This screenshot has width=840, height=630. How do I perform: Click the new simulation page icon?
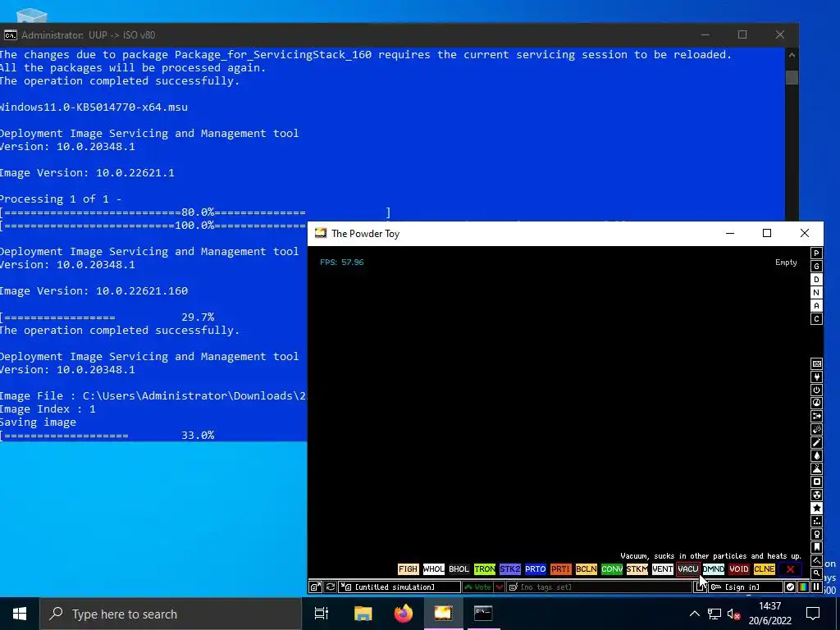701,587
